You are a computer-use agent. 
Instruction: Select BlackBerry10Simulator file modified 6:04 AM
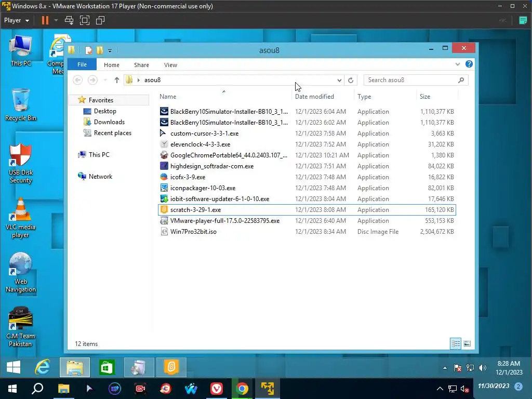point(307,112)
